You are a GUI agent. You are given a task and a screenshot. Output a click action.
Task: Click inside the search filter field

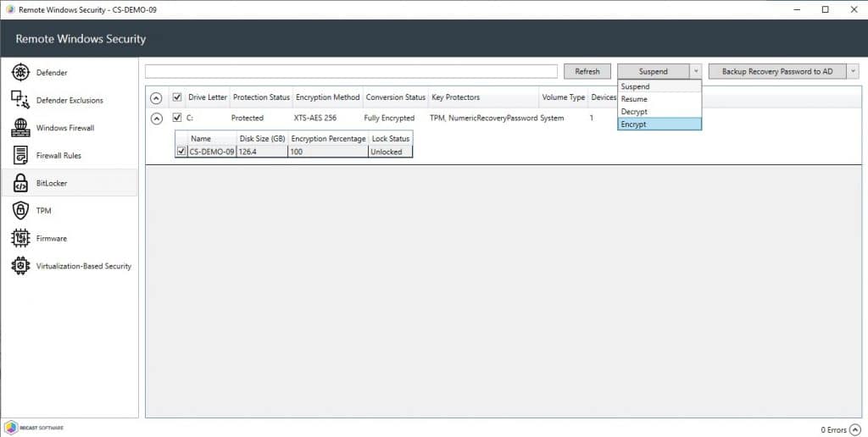[351, 71]
